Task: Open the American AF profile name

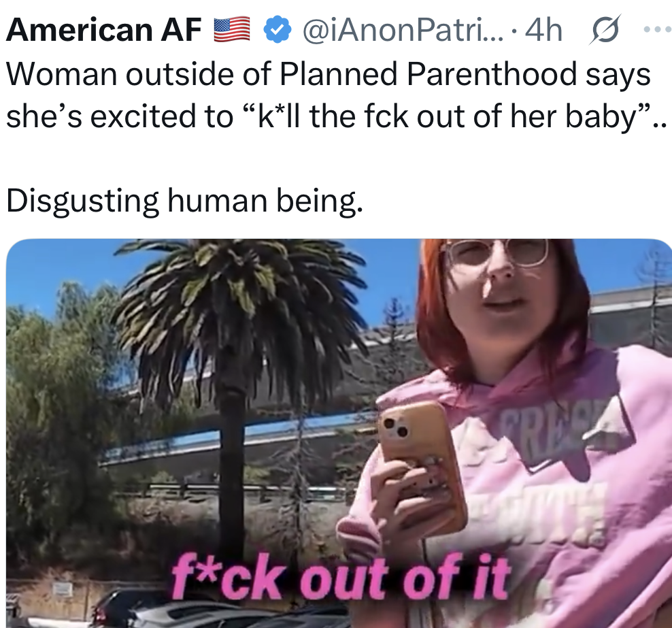Action: point(103,30)
